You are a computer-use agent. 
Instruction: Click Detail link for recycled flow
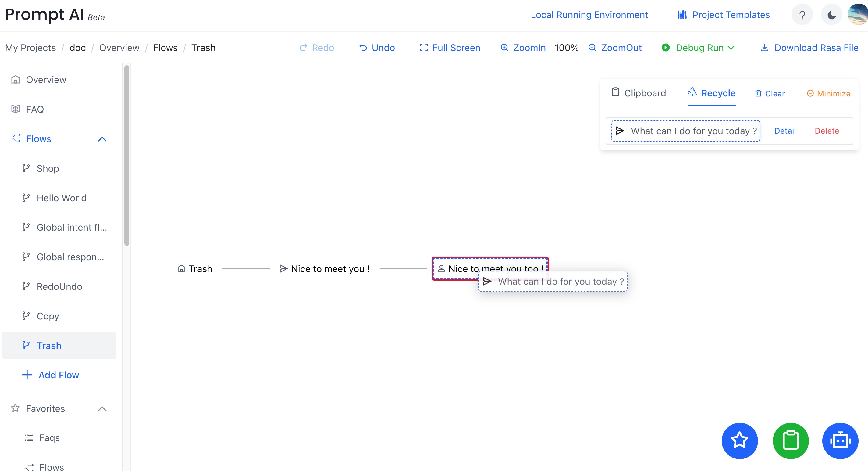click(785, 131)
